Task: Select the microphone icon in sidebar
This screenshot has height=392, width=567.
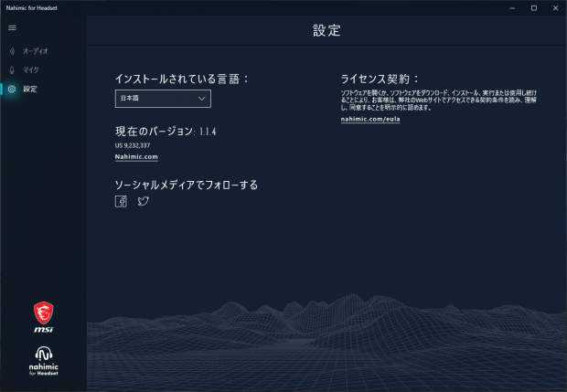Action: click(x=12, y=70)
